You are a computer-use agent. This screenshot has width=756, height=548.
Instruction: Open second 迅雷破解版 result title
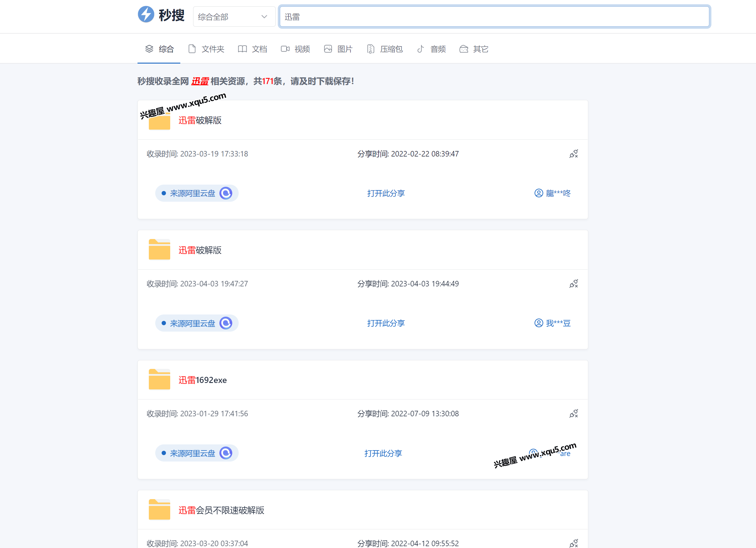point(200,250)
